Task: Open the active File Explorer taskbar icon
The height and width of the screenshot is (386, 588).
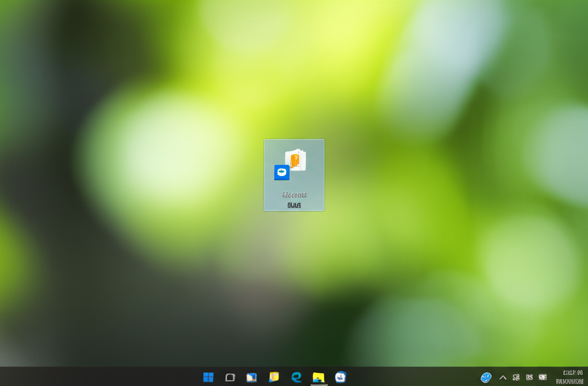Action: (x=319, y=377)
